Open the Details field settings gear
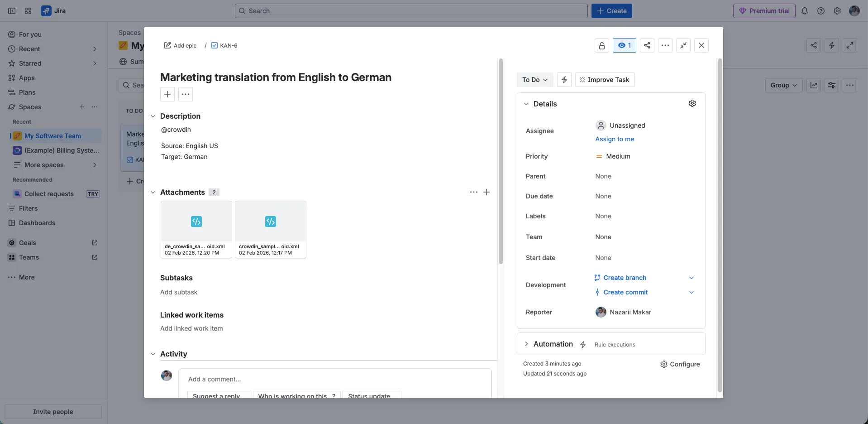This screenshot has height=424, width=868. coord(692,103)
